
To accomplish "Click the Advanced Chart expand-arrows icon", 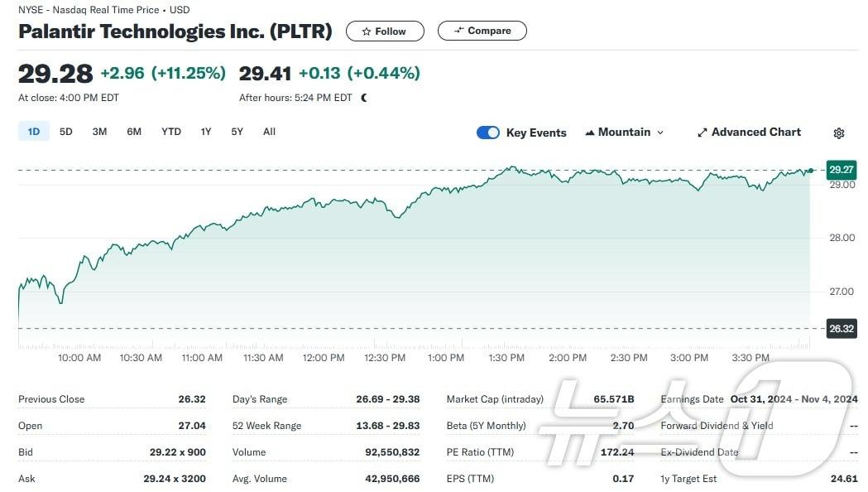I will pos(703,133).
